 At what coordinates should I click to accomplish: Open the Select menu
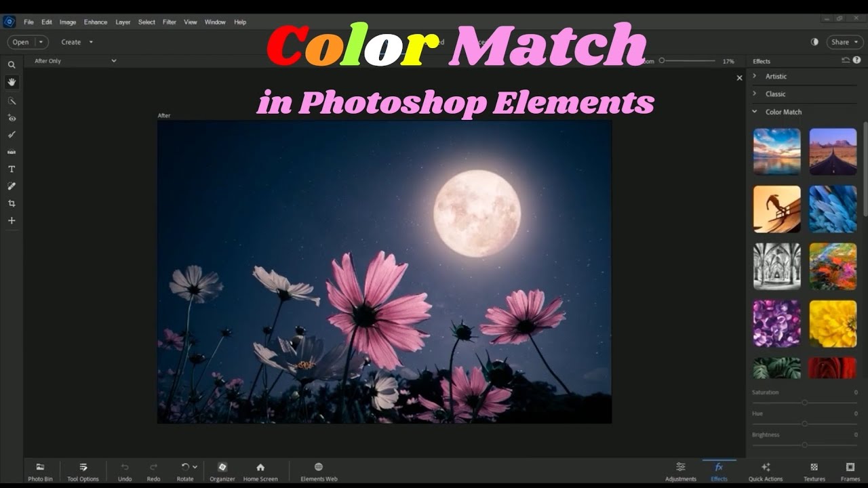[x=146, y=22]
